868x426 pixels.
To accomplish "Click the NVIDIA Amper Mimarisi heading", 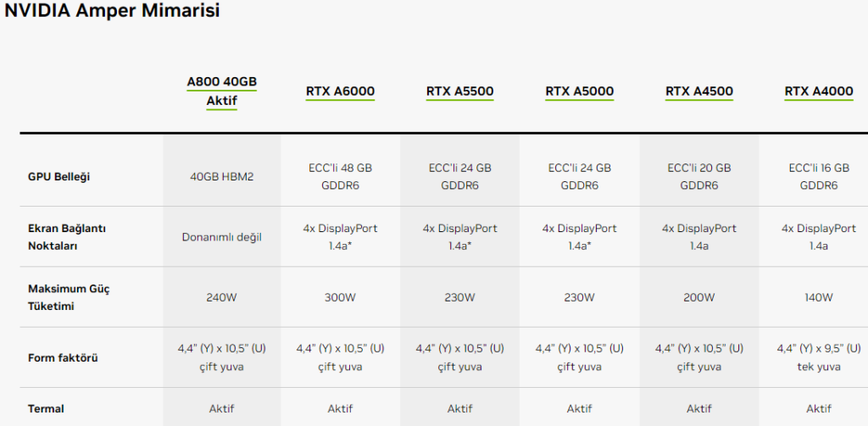I will click(112, 11).
